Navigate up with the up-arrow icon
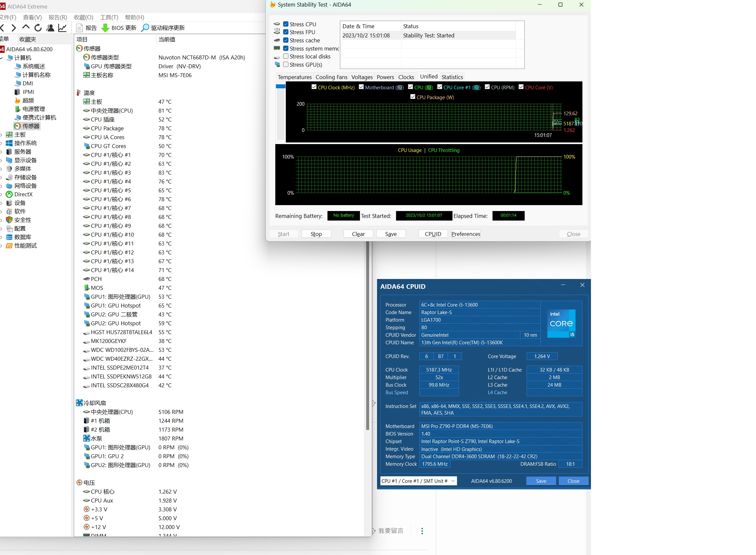This screenshot has width=756, height=555. point(26,27)
